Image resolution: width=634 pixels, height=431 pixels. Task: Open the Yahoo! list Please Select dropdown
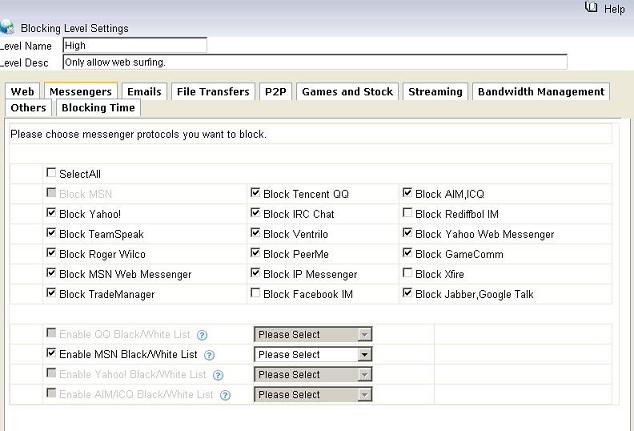pyautogui.click(x=313, y=374)
